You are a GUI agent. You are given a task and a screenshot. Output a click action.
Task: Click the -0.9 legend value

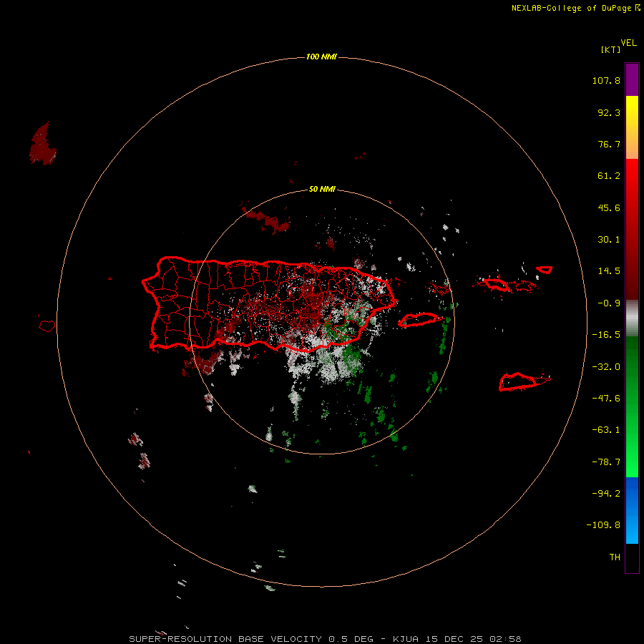click(609, 303)
